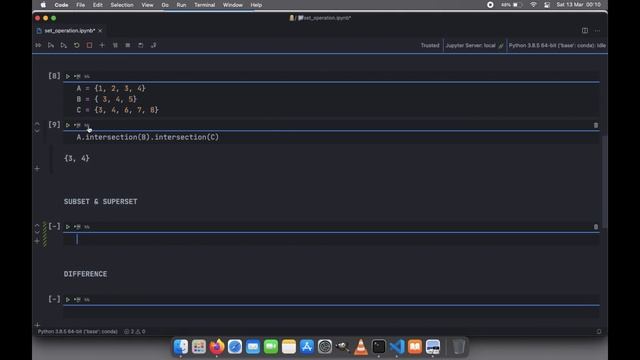640x360 pixels.
Task: Click Jupyter Server: local indicator
Action: point(474,45)
